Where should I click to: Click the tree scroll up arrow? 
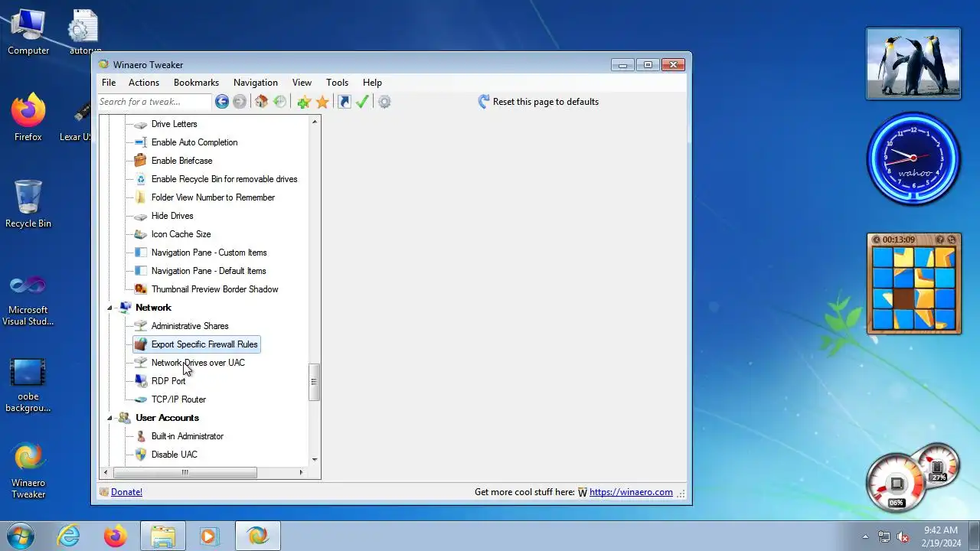click(314, 122)
